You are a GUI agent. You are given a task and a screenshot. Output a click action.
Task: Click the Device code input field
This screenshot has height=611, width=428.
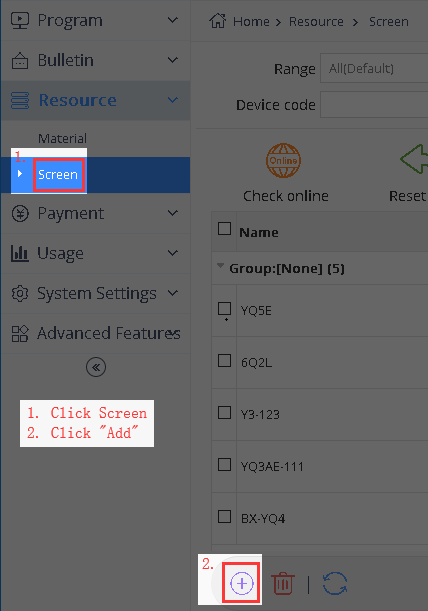(x=374, y=104)
